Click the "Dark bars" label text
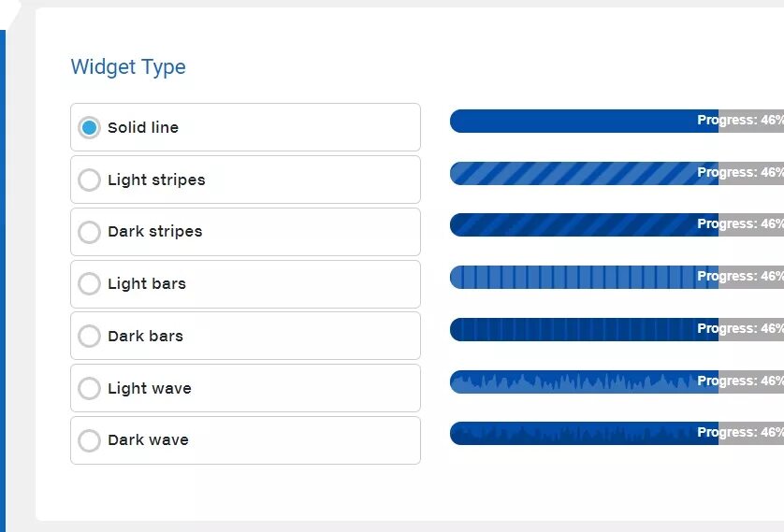This screenshot has width=784, height=532. click(145, 336)
